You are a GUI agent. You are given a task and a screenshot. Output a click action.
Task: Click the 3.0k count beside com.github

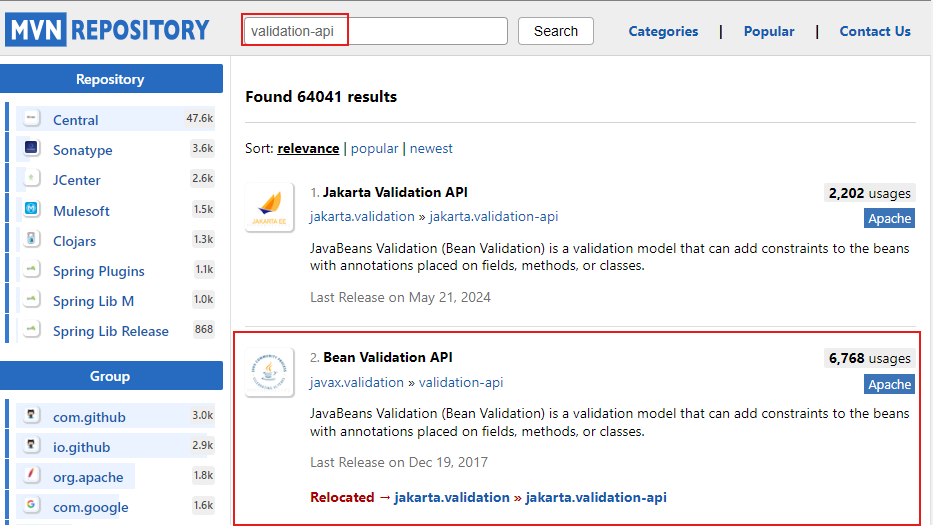point(202,415)
